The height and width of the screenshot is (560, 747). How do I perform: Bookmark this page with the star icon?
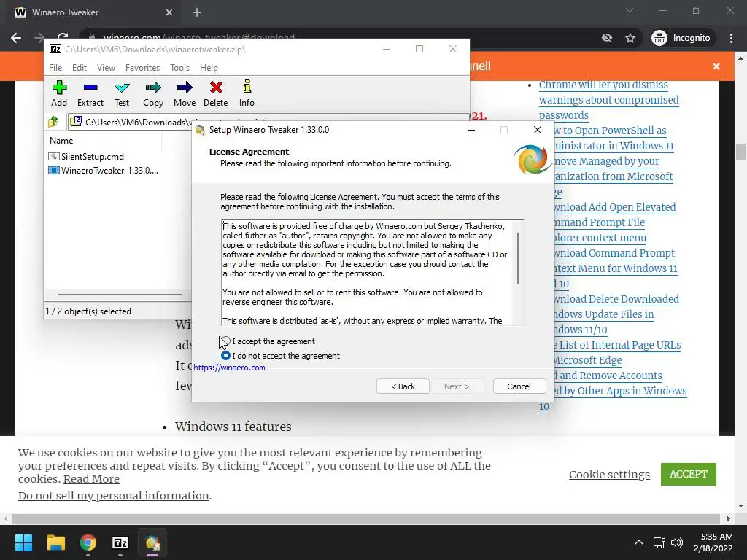pyautogui.click(x=630, y=38)
